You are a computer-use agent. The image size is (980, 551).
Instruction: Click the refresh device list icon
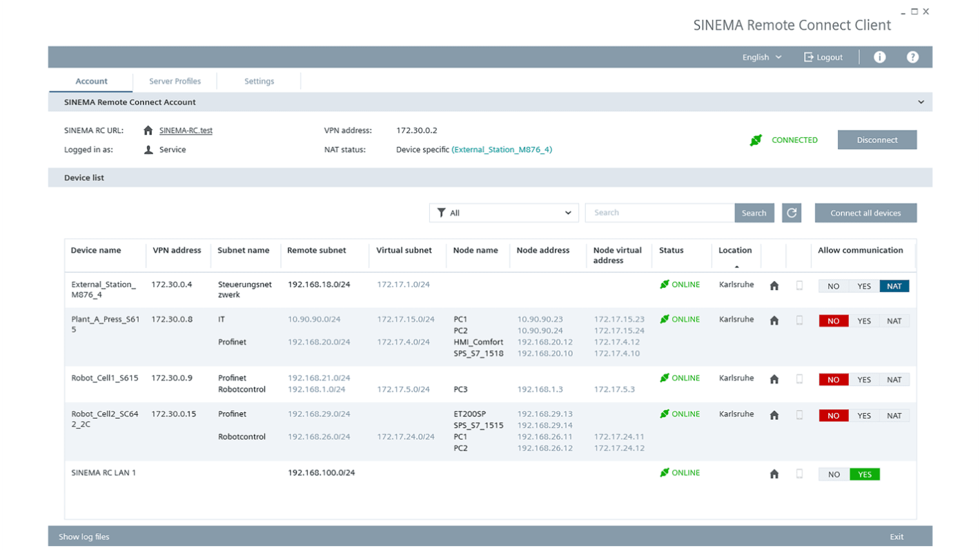pos(792,213)
